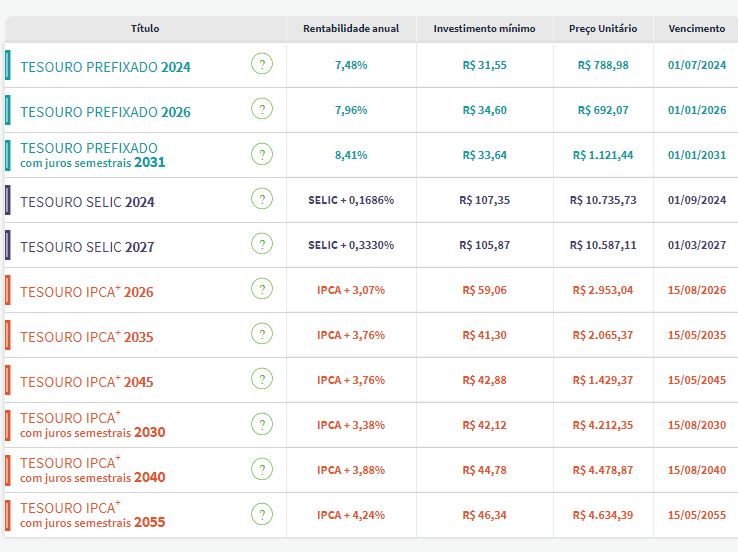
Task: Open Tesouro IPCA+ 2035 bond link
Action: point(87,337)
